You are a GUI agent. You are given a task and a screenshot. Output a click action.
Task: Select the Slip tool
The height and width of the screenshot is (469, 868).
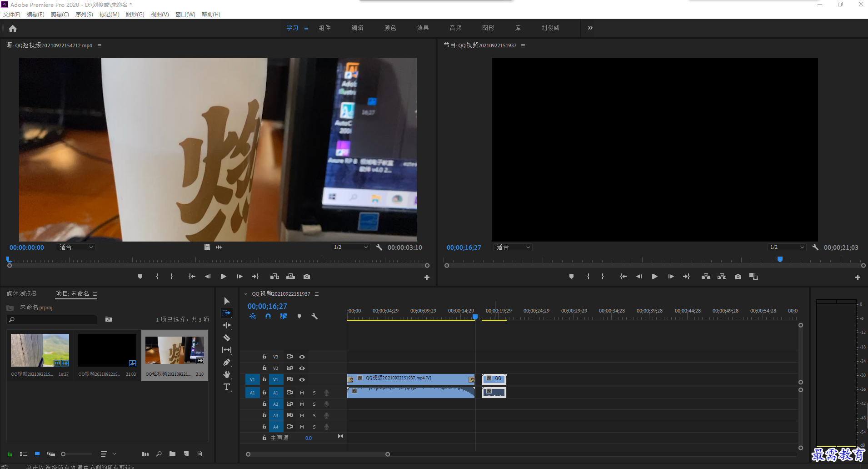pyautogui.click(x=227, y=350)
